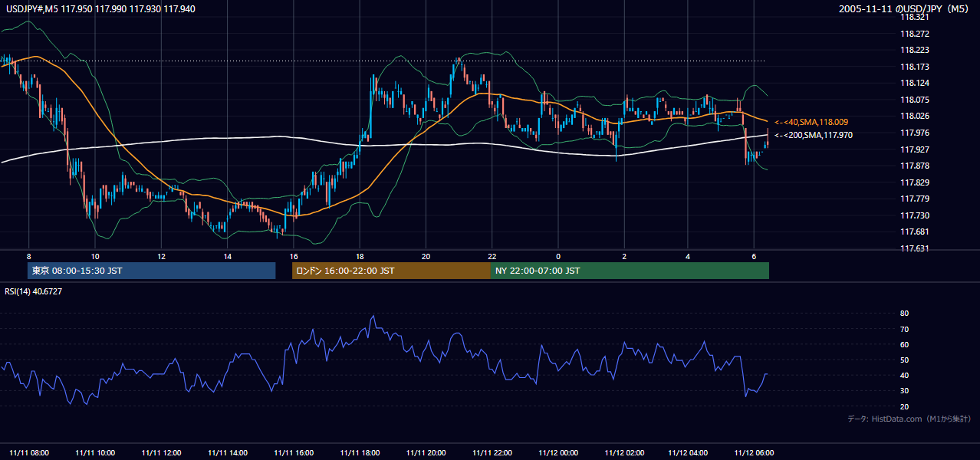980x460 pixels.
Task: Click the RSI axis level 40
Action: click(x=904, y=376)
